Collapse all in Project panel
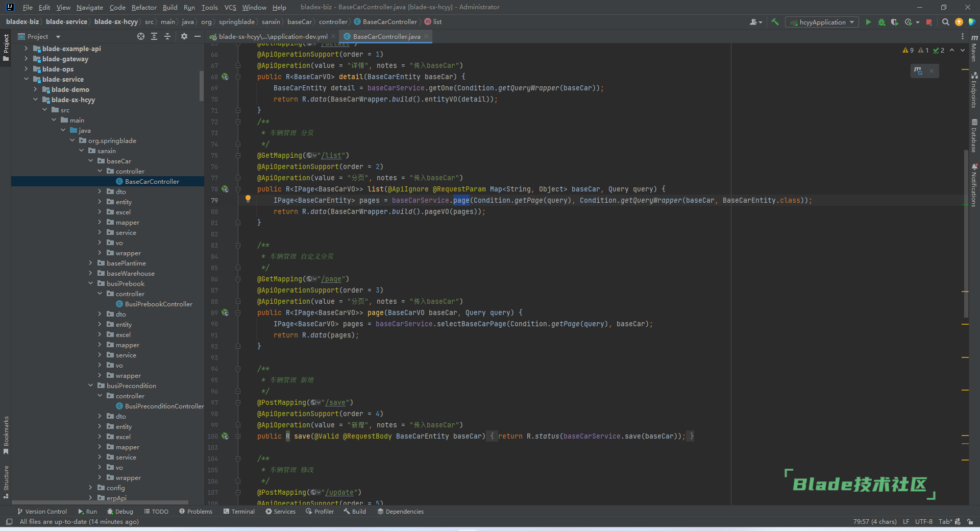Viewport: 980px width, 531px height. (167, 36)
